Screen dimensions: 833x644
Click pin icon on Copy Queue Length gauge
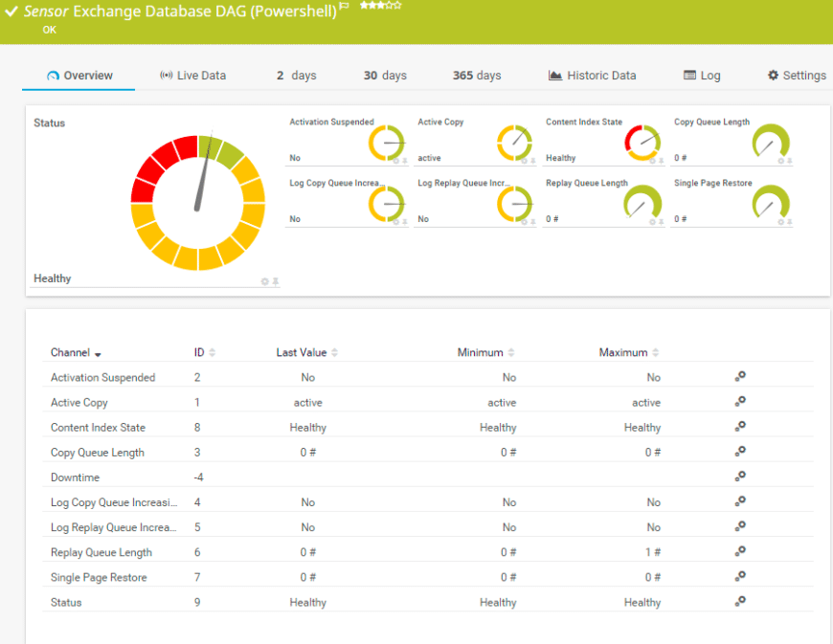[x=790, y=161]
